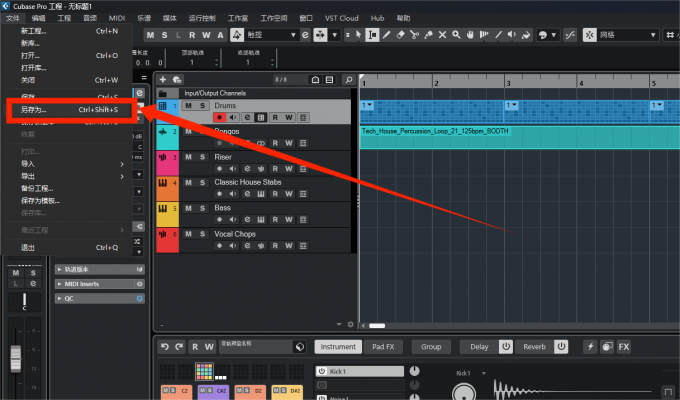Click the Drums track type icon

point(163,106)
